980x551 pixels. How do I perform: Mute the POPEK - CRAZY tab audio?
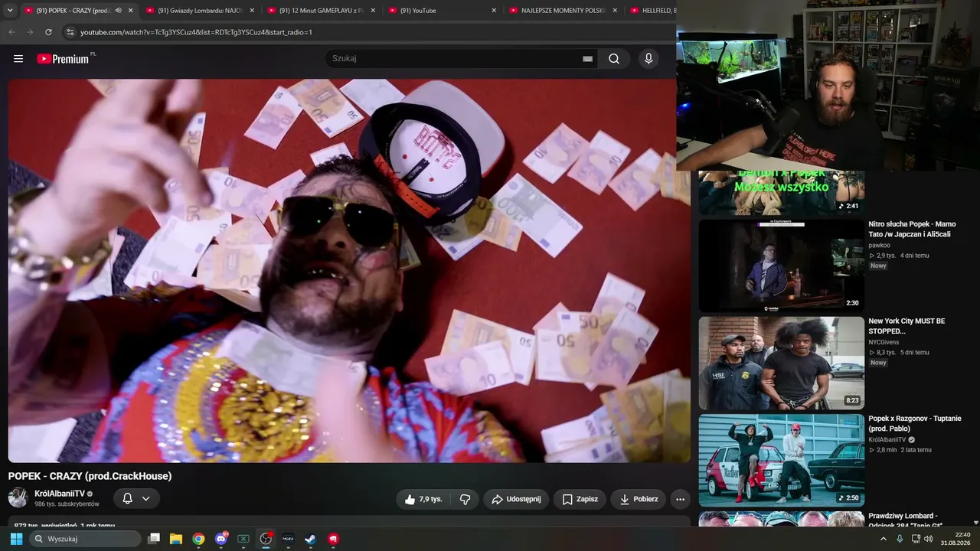coord(118,11)
